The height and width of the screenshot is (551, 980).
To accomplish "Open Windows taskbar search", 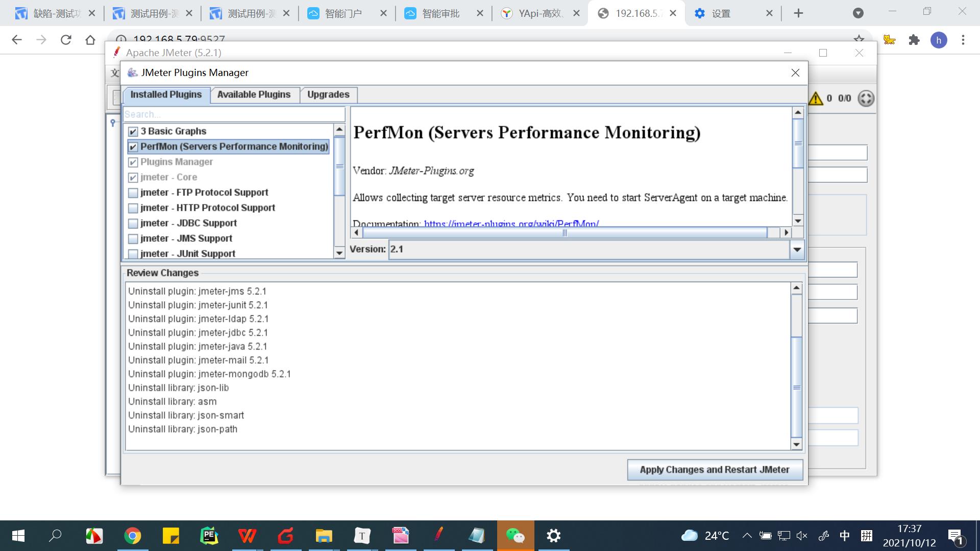I will pos(55,536).
